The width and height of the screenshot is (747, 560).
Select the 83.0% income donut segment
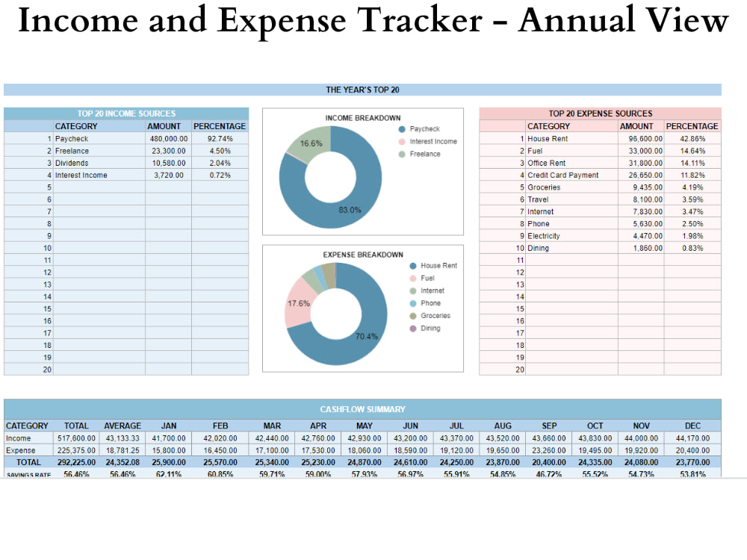[350, 210]
